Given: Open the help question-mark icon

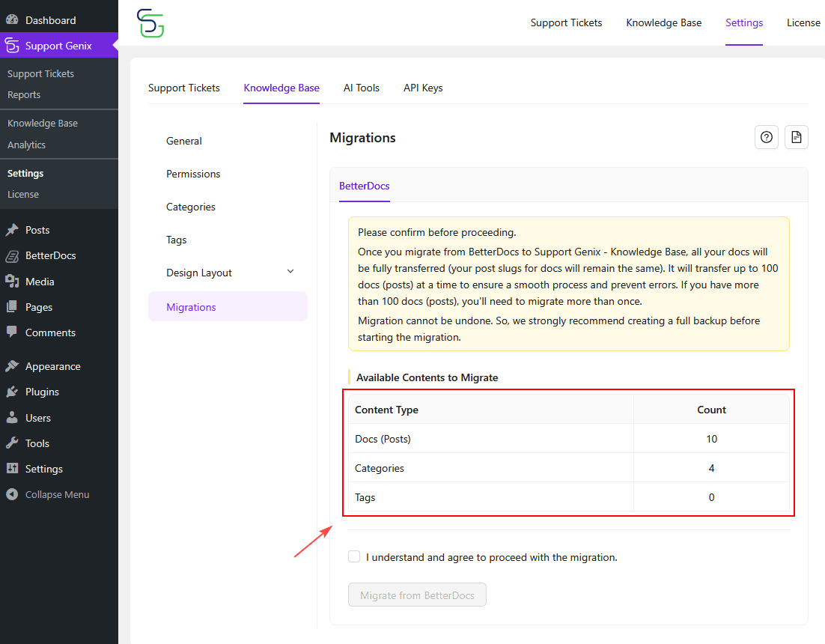Looking at the screenshot, I should [766, 137].
